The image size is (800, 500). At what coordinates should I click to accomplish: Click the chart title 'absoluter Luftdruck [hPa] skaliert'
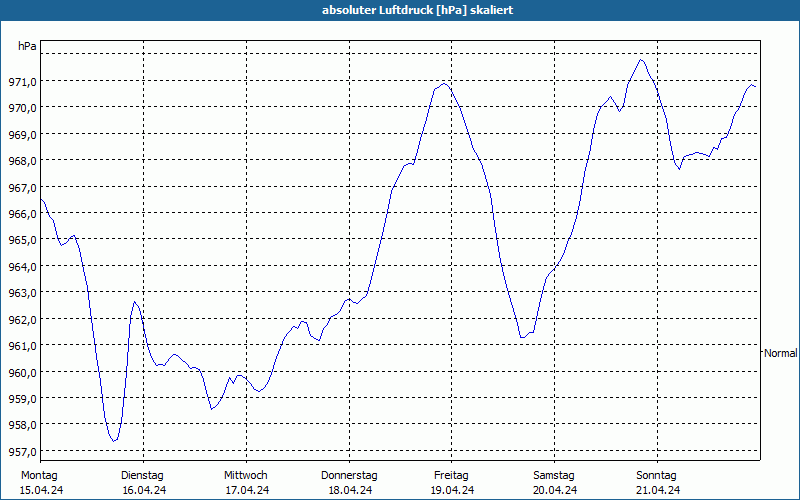point(417,10)
